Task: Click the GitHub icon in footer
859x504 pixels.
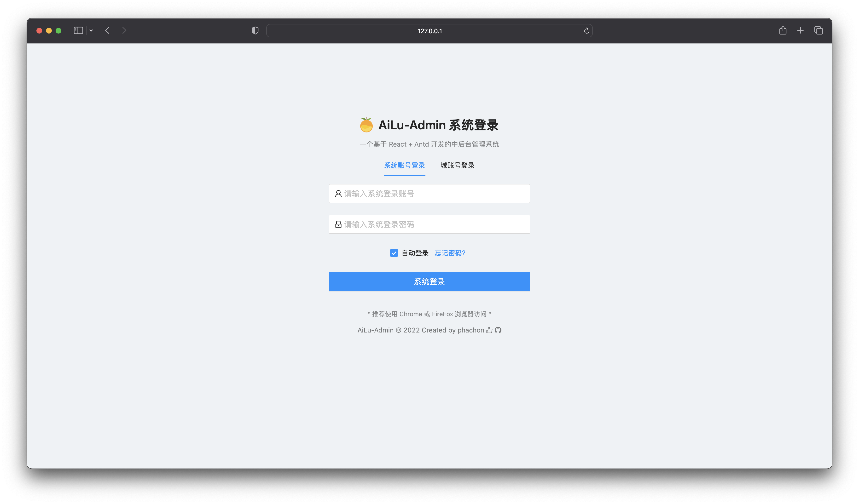Action: [x=498, y=330]
